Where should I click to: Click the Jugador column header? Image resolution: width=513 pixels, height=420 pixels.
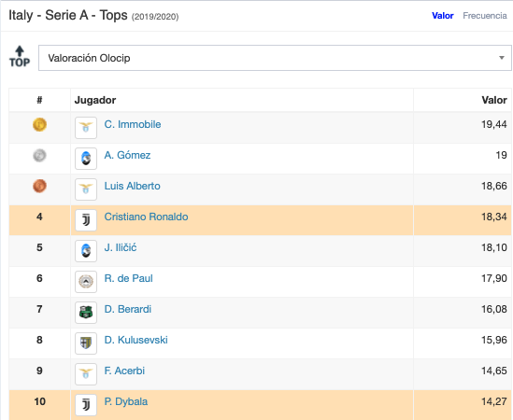[95, 100]
